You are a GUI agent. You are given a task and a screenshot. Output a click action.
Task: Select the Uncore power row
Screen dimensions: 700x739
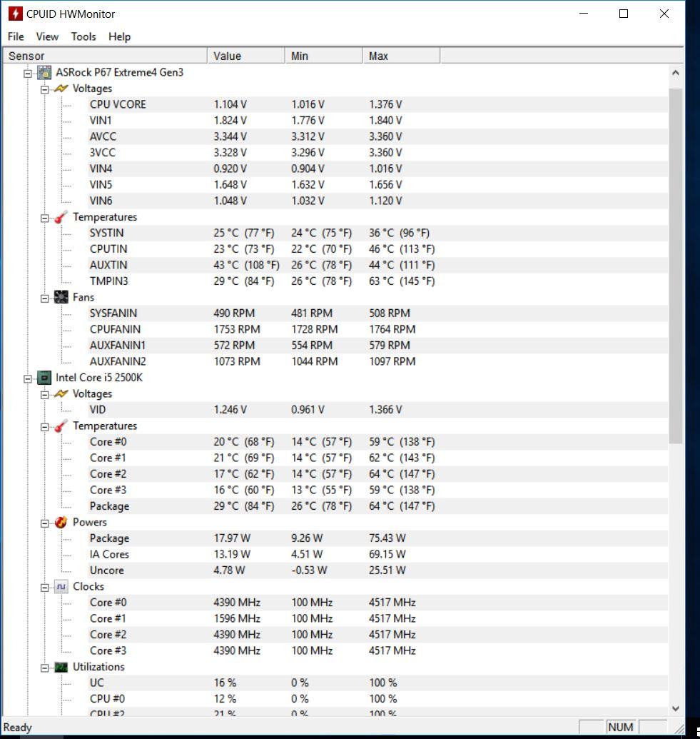pyautogui.click(x=377, y=570)
